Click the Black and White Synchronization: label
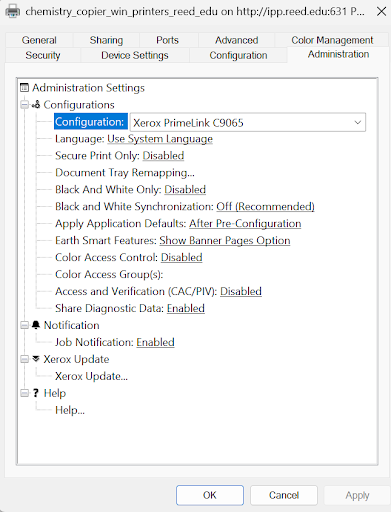The image size is (391, 512). point(134,207)
